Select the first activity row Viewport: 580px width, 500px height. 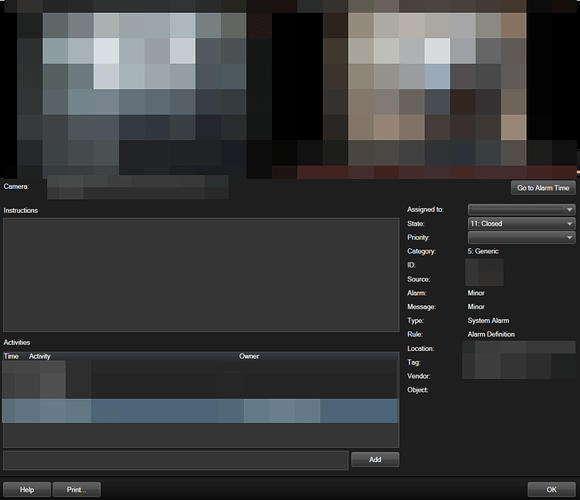(x=200, y=379)
